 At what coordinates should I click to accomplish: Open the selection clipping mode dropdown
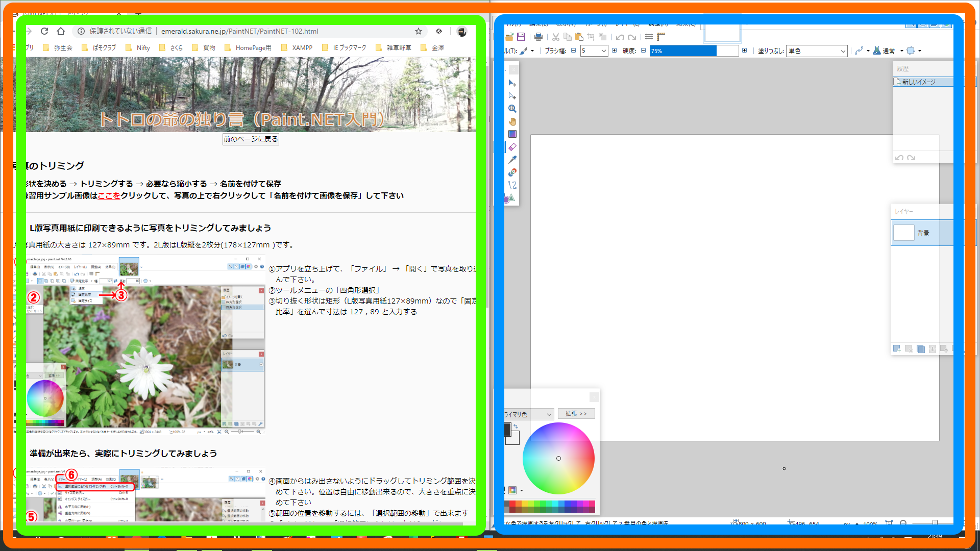pyautogui.click(x=914, y=51)
